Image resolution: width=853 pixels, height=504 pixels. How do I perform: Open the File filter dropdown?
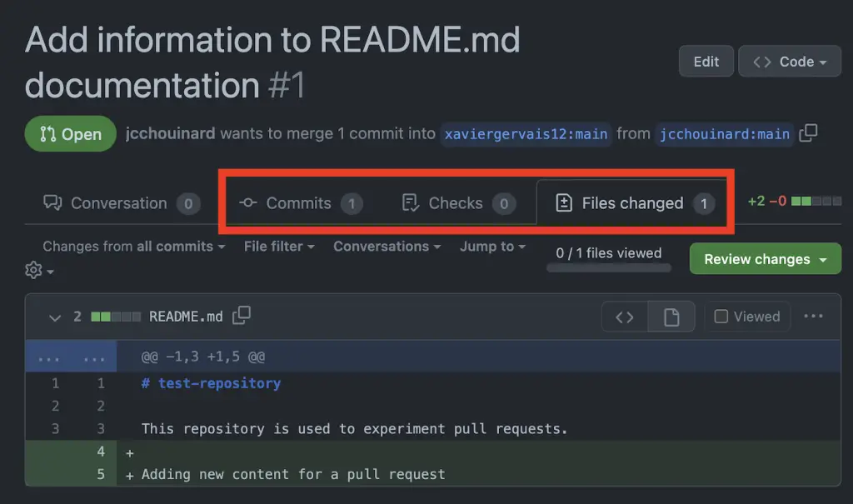pos(279,246)
